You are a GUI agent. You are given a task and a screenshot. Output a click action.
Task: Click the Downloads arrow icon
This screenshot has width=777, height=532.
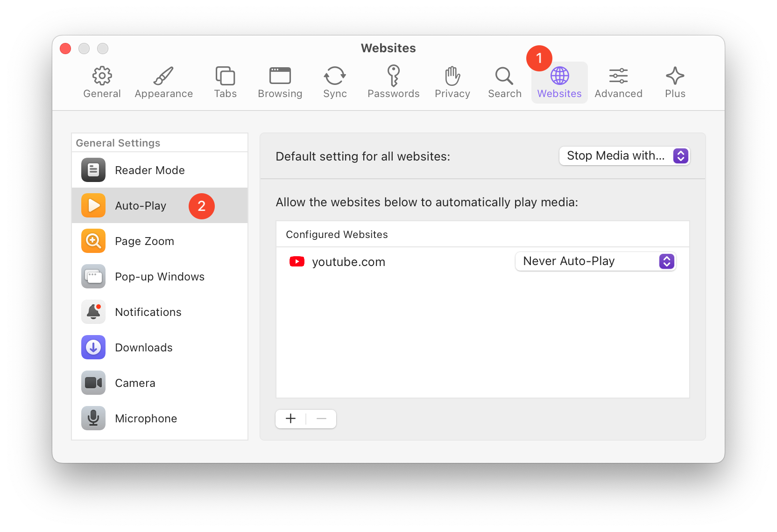93,347
